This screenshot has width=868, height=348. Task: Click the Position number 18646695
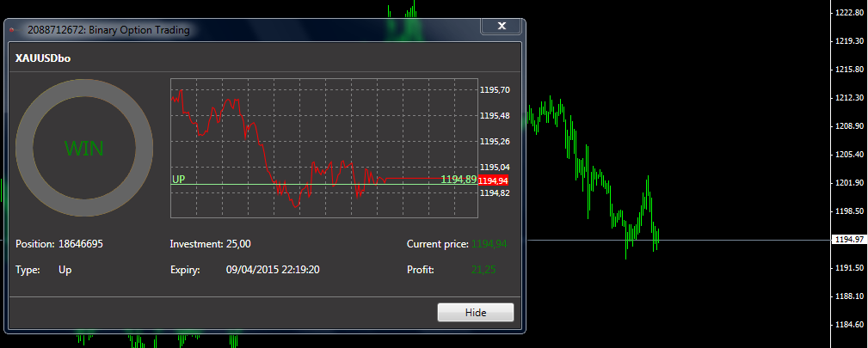tap(81, 244)
